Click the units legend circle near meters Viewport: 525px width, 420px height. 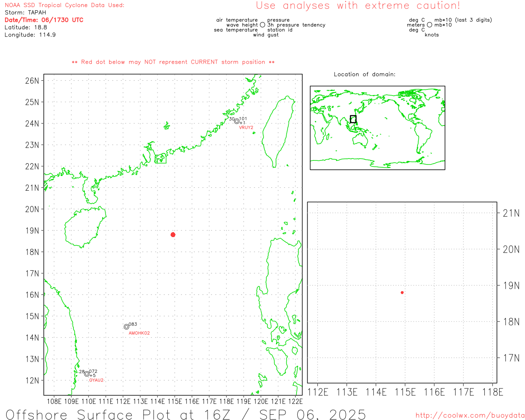(429, 25)
